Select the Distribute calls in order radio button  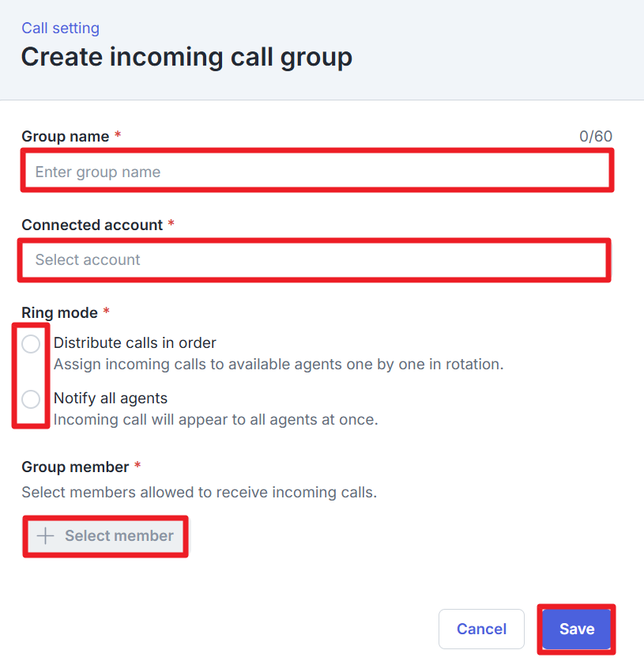click(x=31, y=344)
